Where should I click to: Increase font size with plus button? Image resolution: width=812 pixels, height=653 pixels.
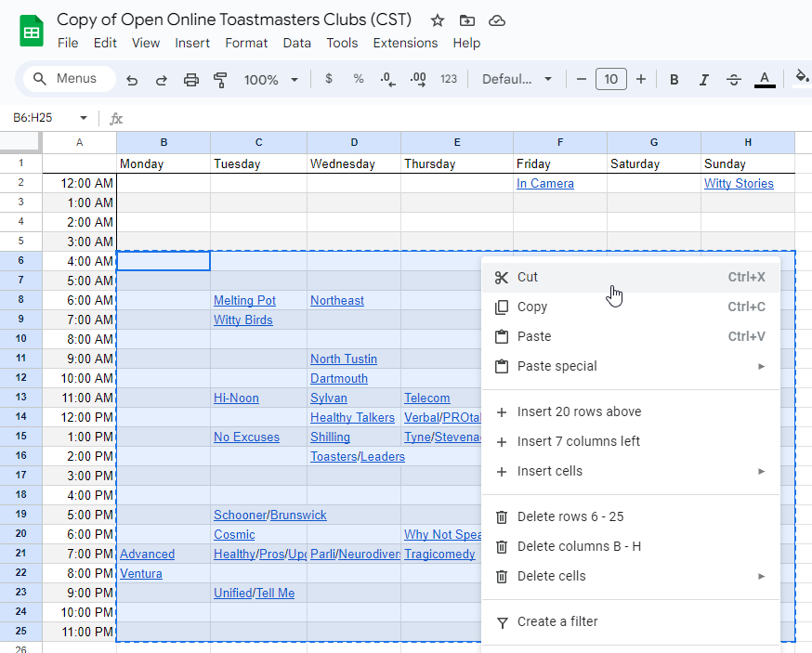point(641,79)
